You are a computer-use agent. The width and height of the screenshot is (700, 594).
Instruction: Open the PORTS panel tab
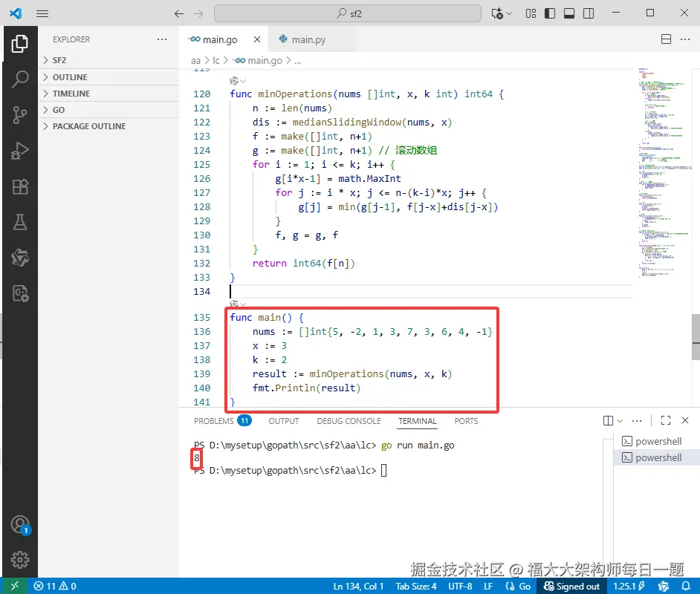point(466,420)
